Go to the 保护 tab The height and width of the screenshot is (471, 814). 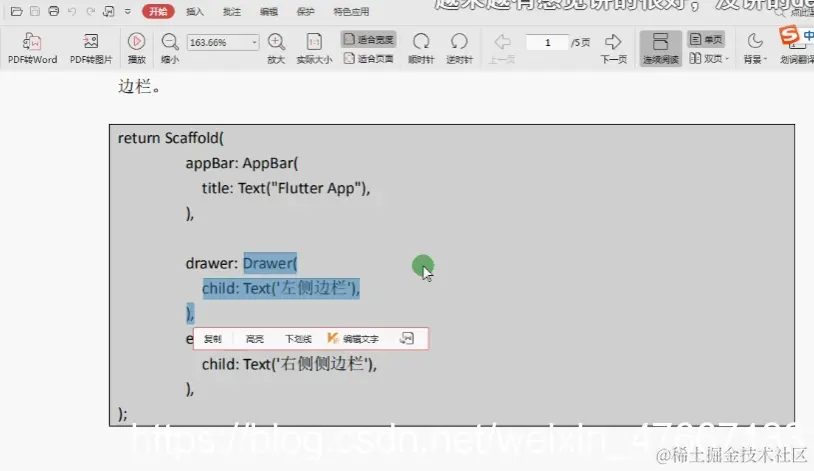305,11
